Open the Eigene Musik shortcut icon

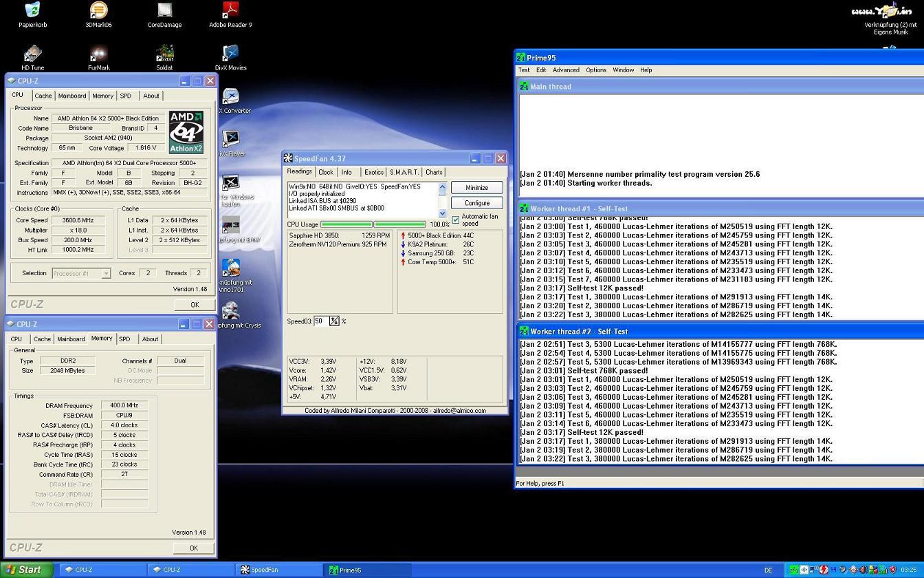click(890, 10)
